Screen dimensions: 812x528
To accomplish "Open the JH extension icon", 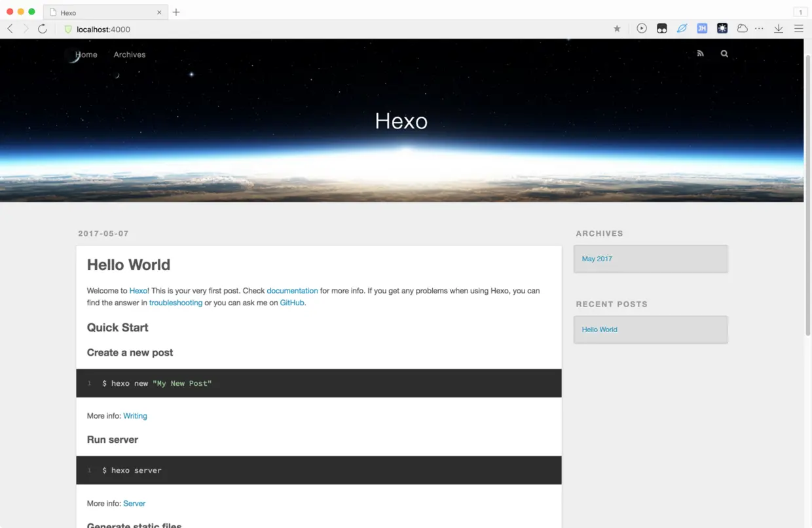I will tap(702, 29).
